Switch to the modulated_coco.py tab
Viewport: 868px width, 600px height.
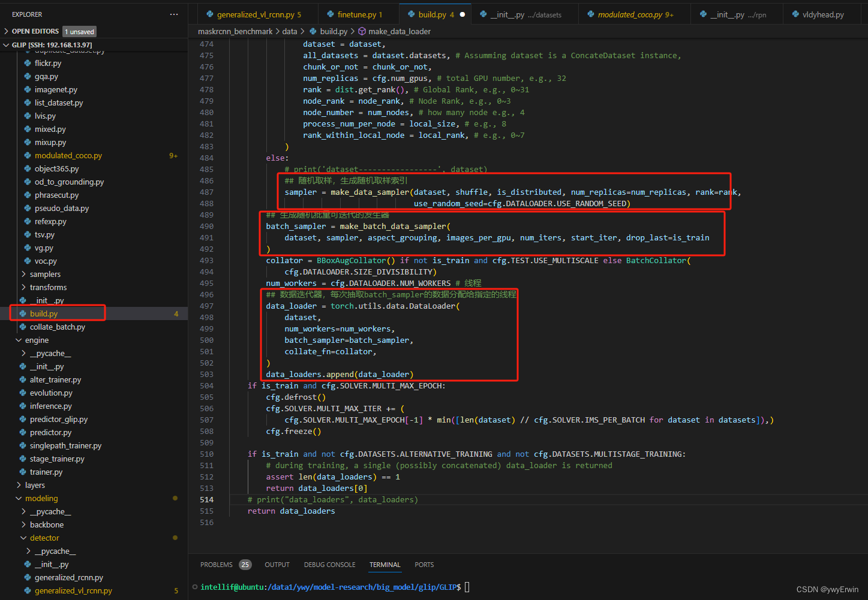(636, 14)
